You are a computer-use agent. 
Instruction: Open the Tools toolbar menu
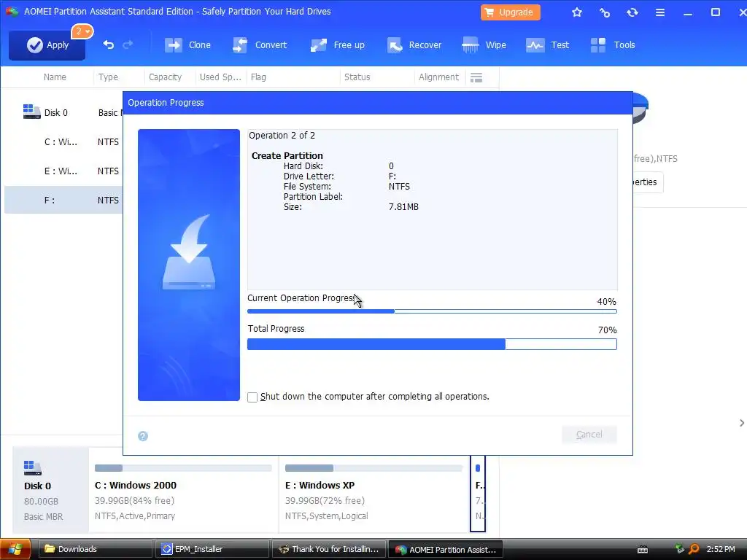click(613, 45)
